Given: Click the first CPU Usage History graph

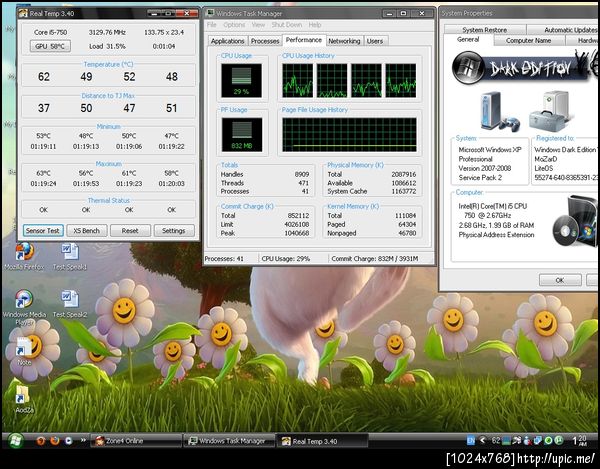Looking at the screenshot, I should pyautogui.click(x=297, y=81).
